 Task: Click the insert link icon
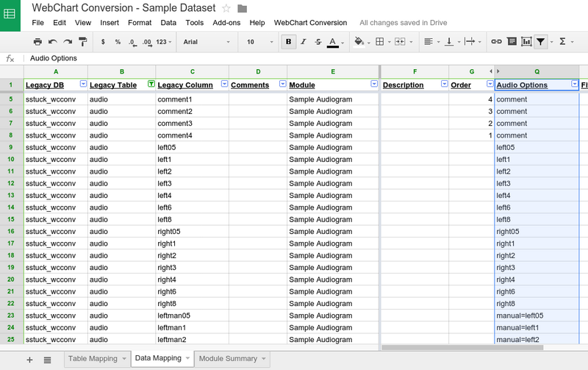(x=496, y=42)
